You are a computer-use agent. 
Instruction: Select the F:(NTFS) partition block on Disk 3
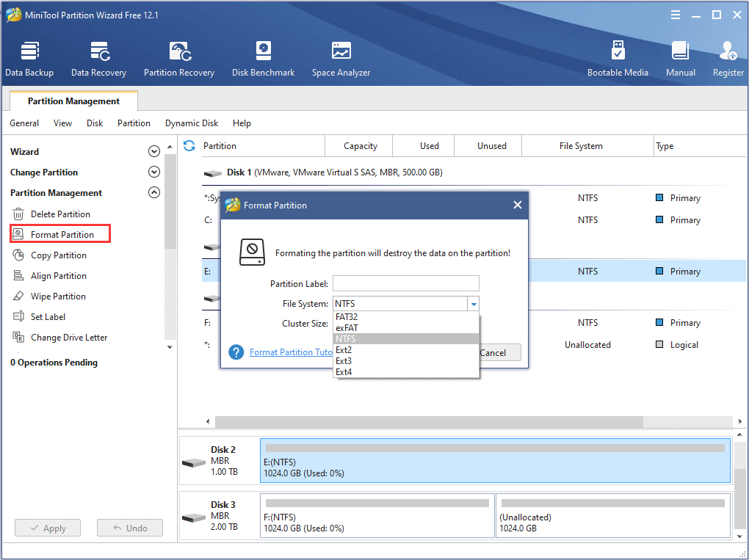point(377,516)
